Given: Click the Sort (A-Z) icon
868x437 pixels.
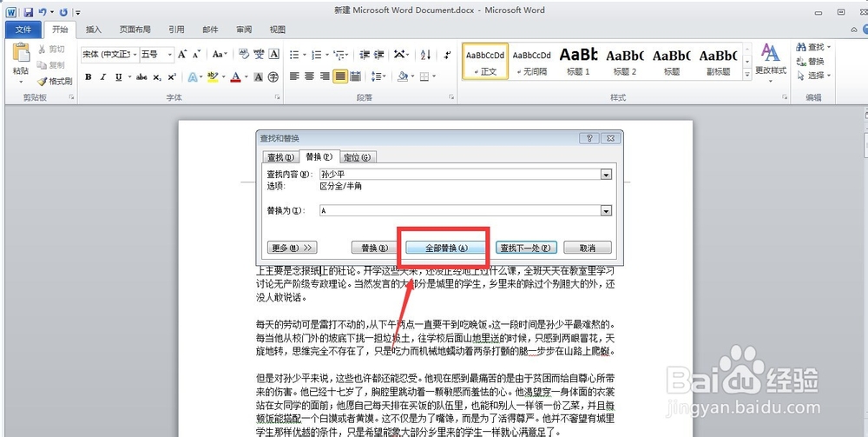Looking at the screenshot, I should (x=425, y=54).
